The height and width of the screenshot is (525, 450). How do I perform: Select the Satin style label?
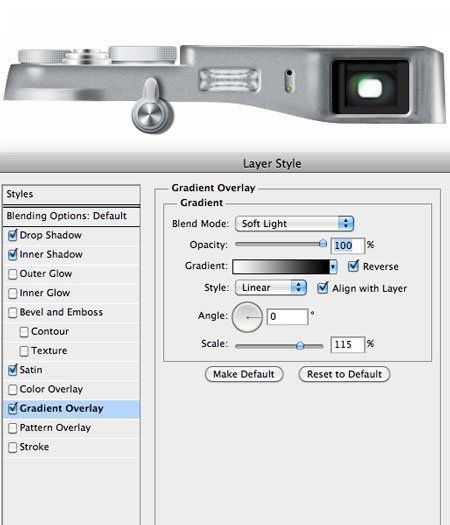click(31, 370)
